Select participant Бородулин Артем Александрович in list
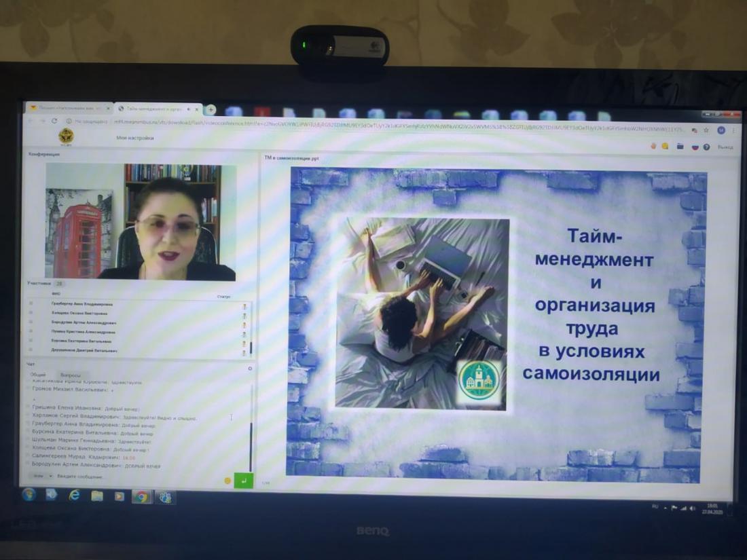The width and height of the screenshot is (747, 560). pyautogui.click(x=84, y=322)
